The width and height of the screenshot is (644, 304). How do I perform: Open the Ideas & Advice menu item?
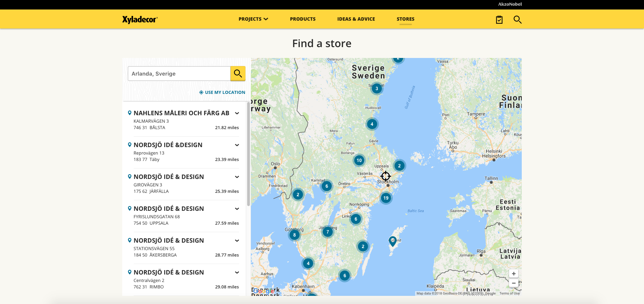click(x=356, y=19)
